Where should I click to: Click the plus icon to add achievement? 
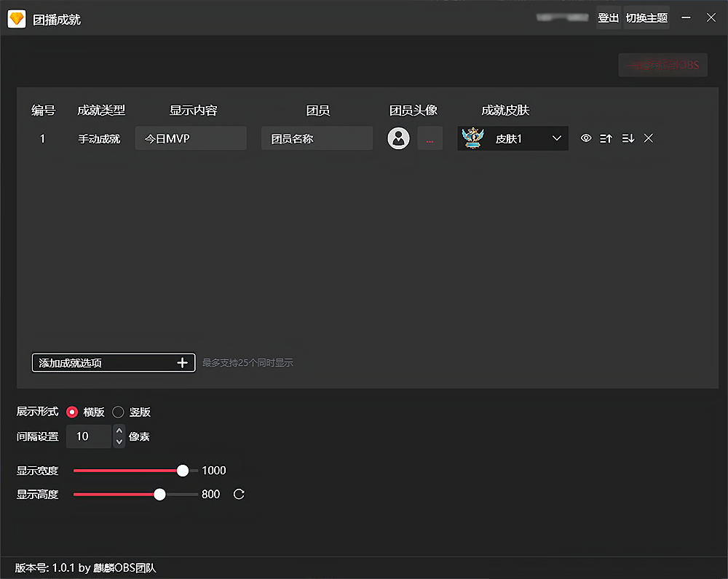pos(183,362)
